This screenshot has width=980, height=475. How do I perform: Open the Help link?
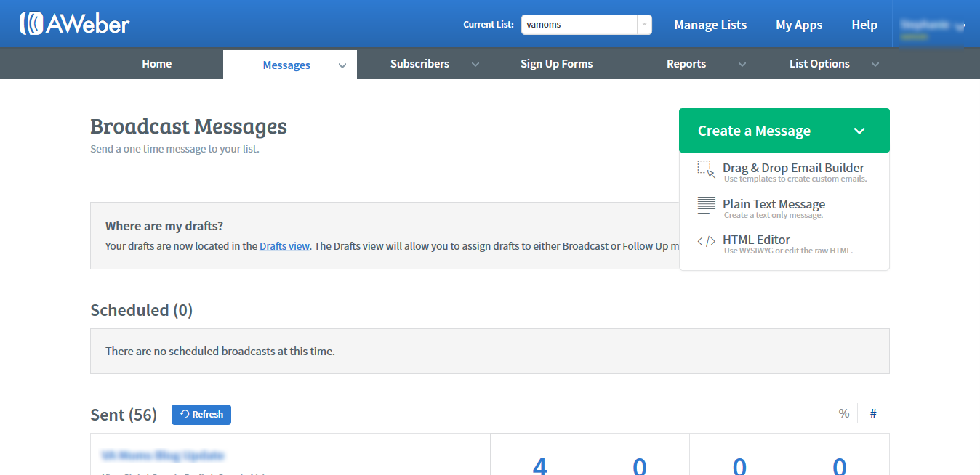[864, 25]
